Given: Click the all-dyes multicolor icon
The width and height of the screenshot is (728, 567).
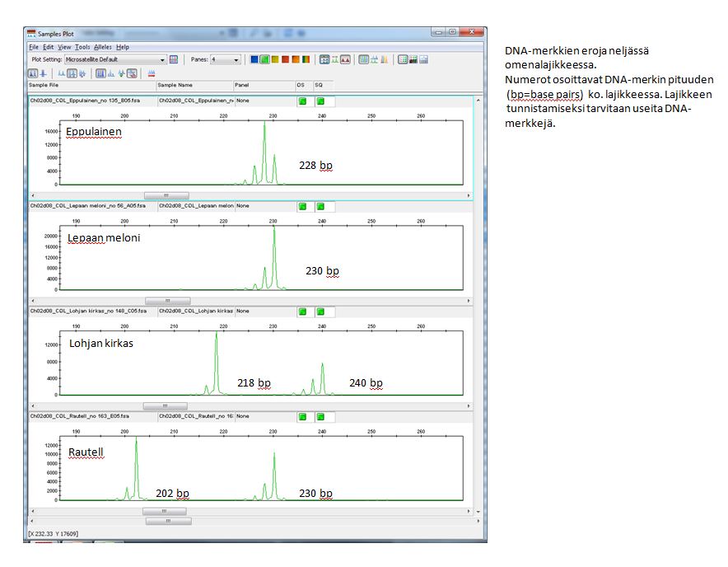Looking at the screenshot, I should pyautogui.click(x=307, y=59).
